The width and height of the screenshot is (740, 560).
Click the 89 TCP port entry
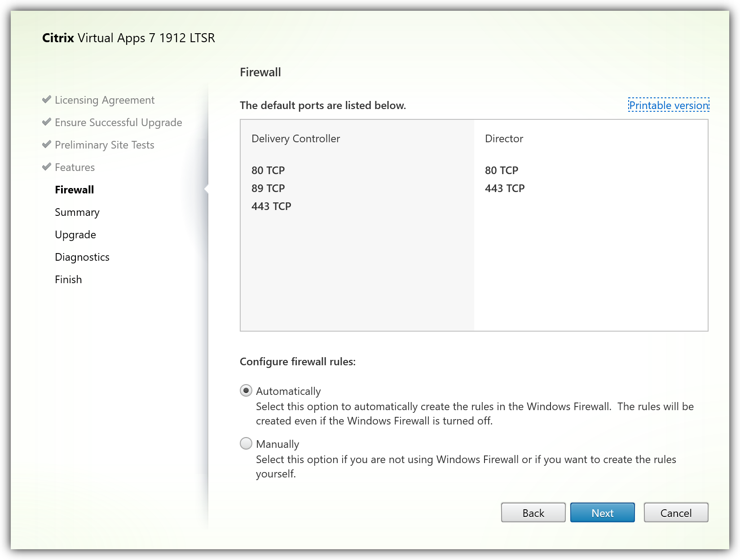pyautogui.click(x=268, y=188)
